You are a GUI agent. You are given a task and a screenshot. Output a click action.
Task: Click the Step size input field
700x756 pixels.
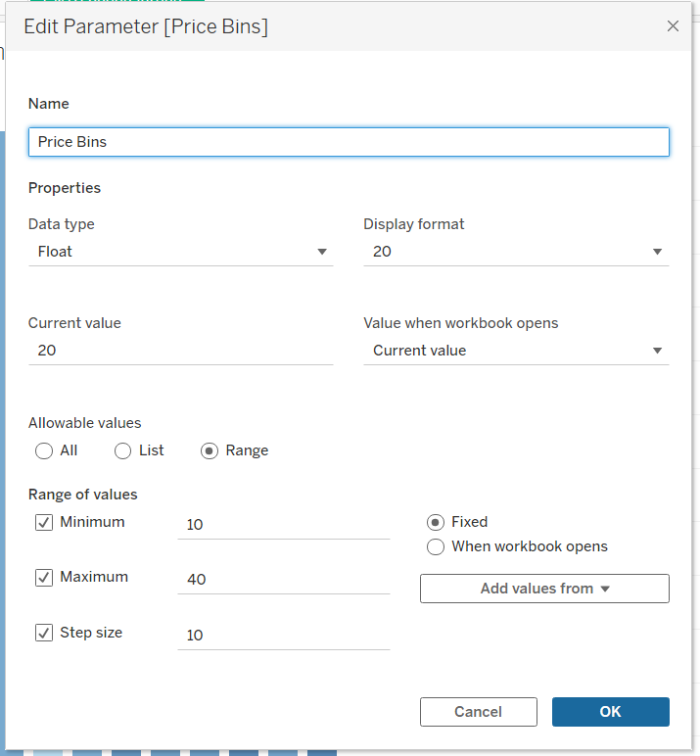coord(283,636)
